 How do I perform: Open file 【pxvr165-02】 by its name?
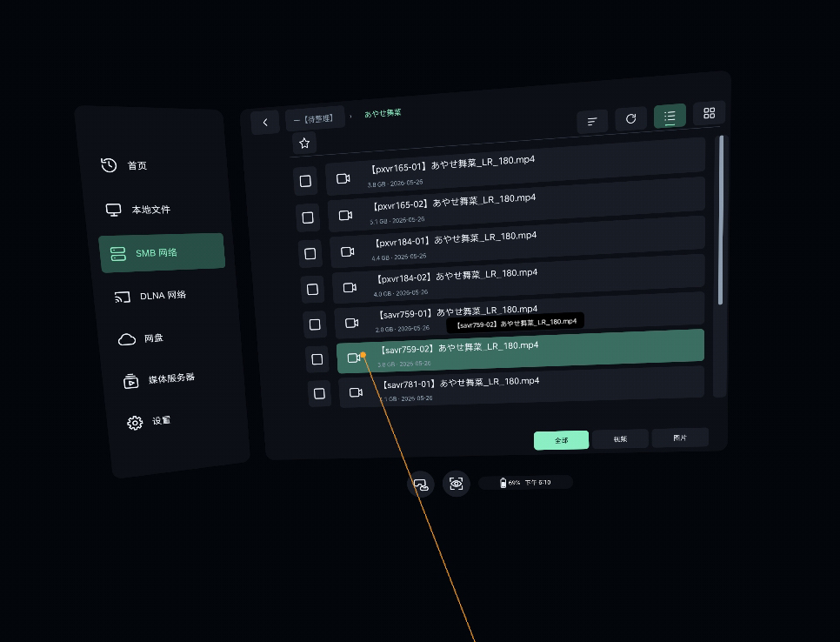454,202
